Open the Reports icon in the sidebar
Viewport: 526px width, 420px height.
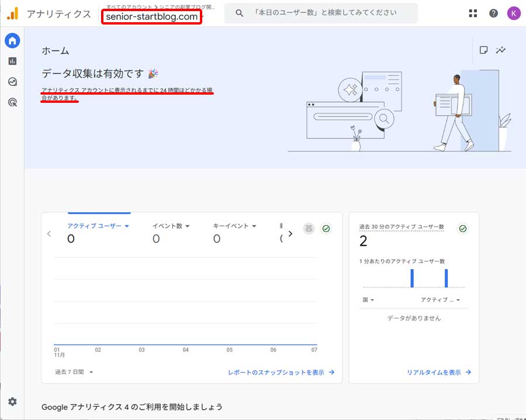tap(12, 61)
